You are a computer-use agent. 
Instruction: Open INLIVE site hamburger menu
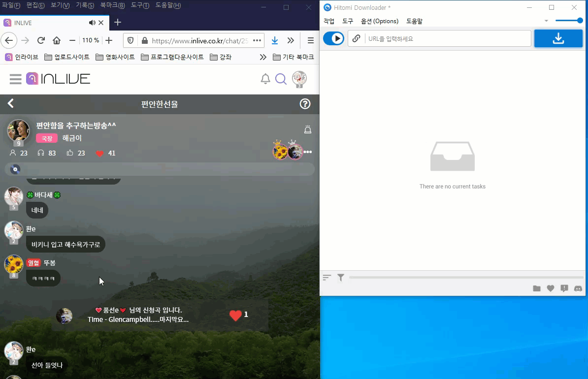[15, 79]
